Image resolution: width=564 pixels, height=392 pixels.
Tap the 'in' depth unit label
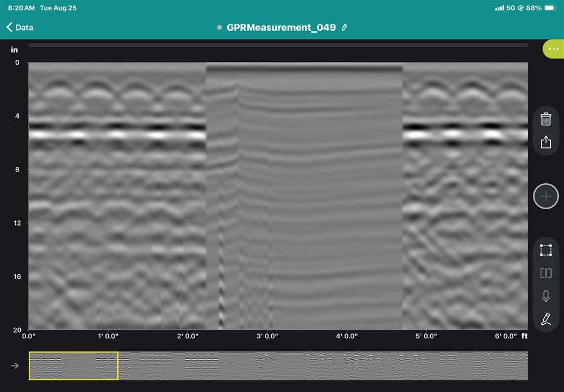tap(15, 50)
